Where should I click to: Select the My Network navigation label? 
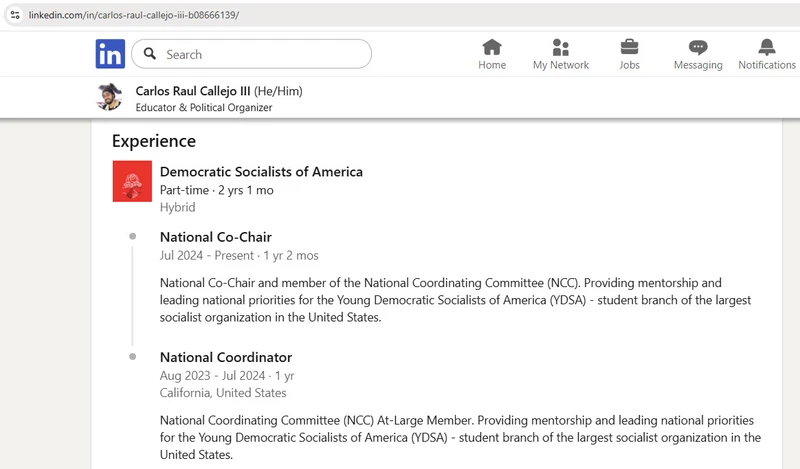click(561, 65)
